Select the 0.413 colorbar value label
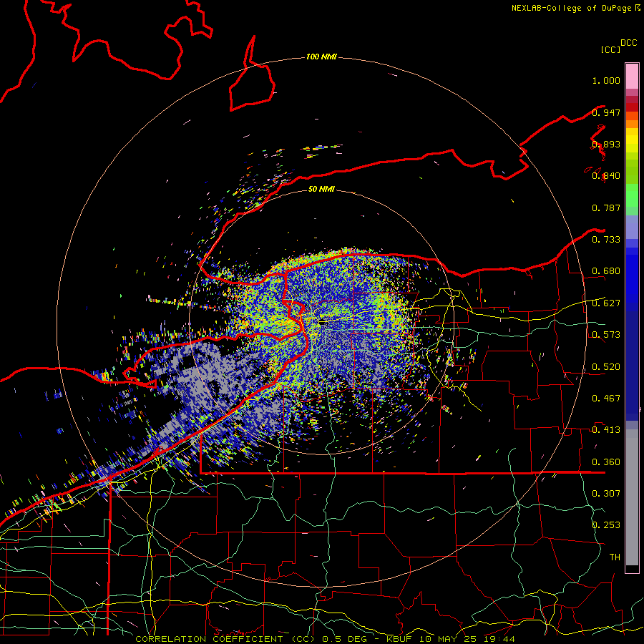The height and width of the screenshot is (644, 644). (606, 430)
